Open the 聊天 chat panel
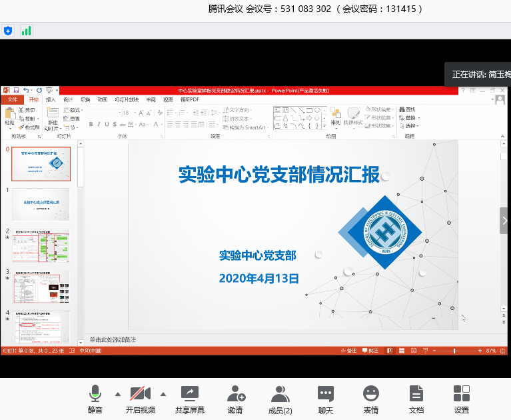Image resolution: width=511 pixels, height=420 pixels. tap(325, 399)
